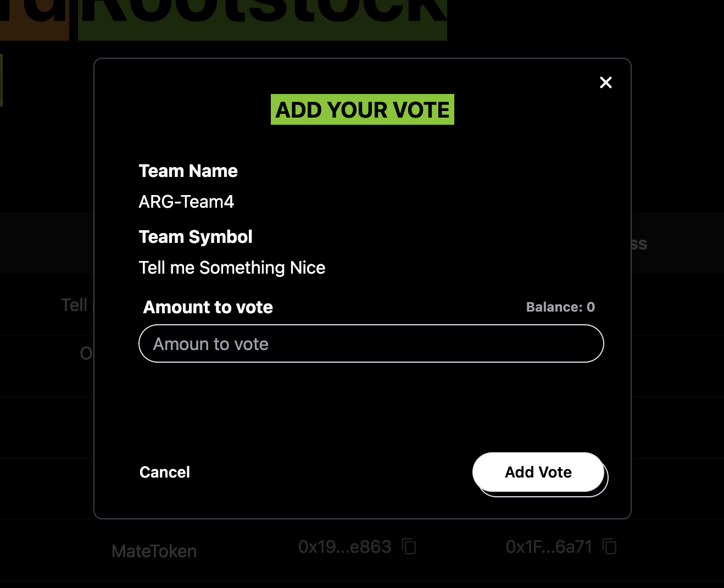The image size is (724, 588).
Task: Click the Balance: 0 label
Action: (560, 307)
